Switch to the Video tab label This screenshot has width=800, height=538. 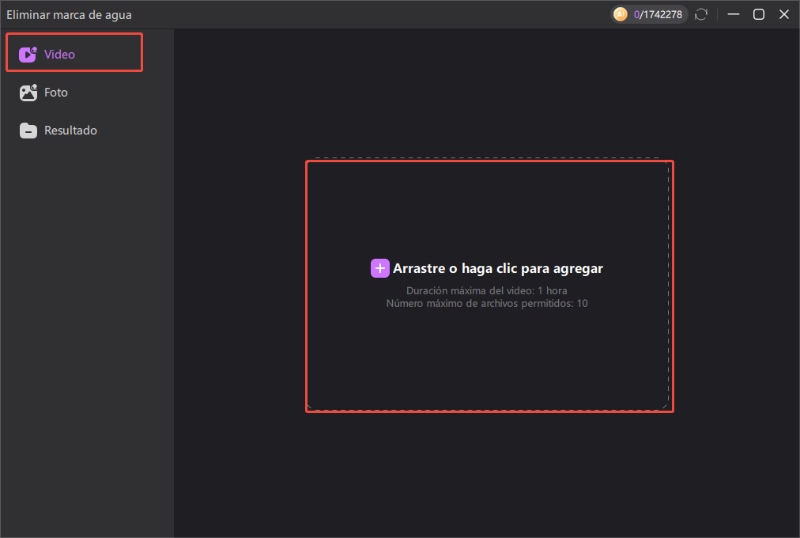click(59, 54)
